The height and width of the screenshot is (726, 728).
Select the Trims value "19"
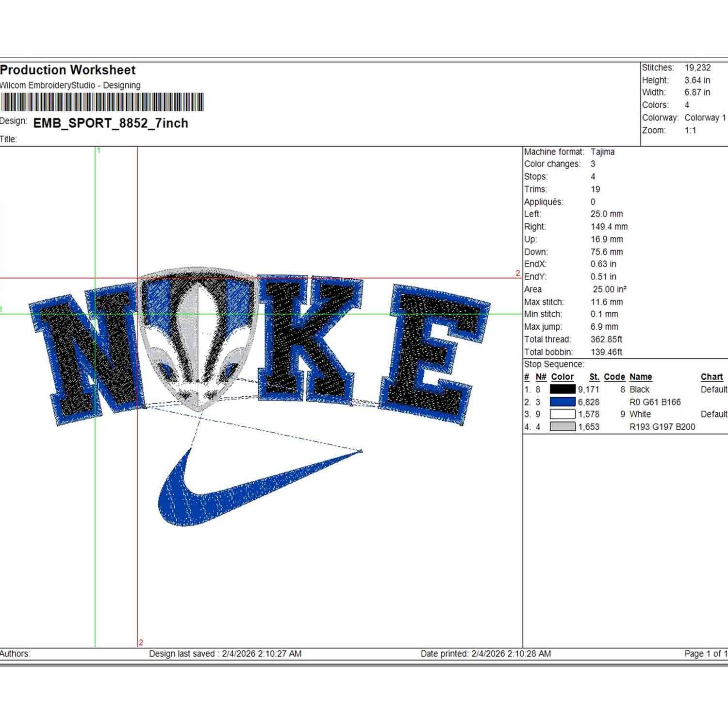596,189
